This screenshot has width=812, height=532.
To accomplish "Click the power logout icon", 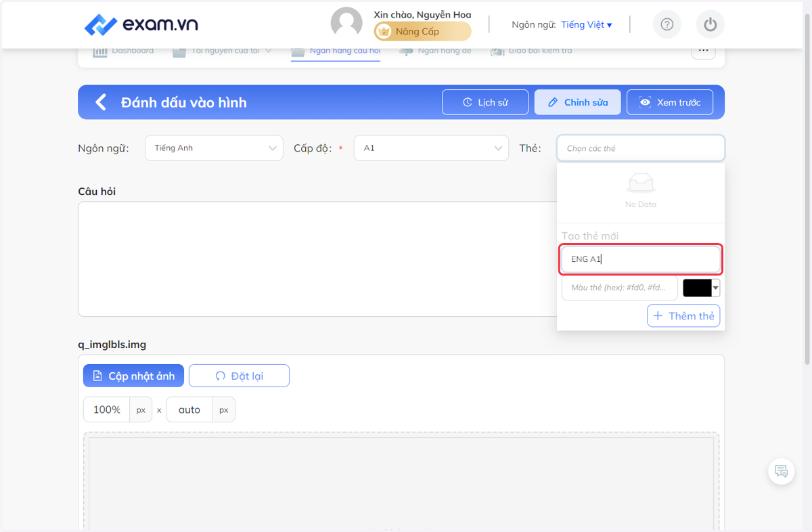I will pos(710,24).
